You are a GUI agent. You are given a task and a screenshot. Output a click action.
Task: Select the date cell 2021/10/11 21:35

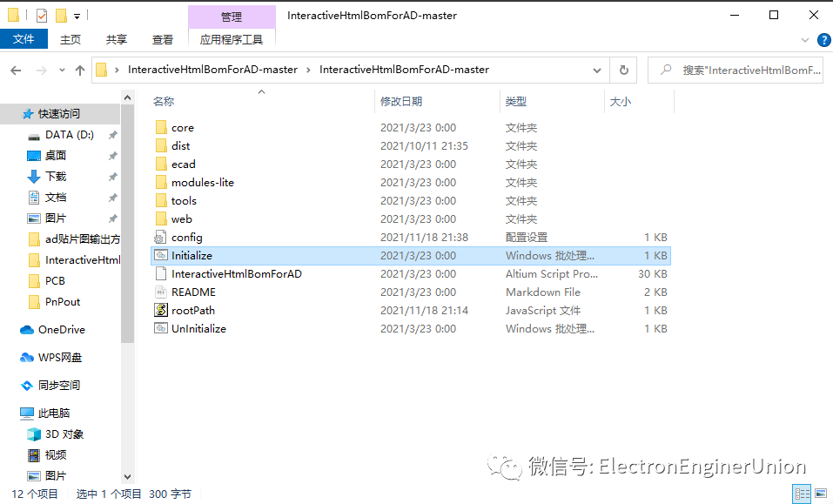tap(424, 146)
